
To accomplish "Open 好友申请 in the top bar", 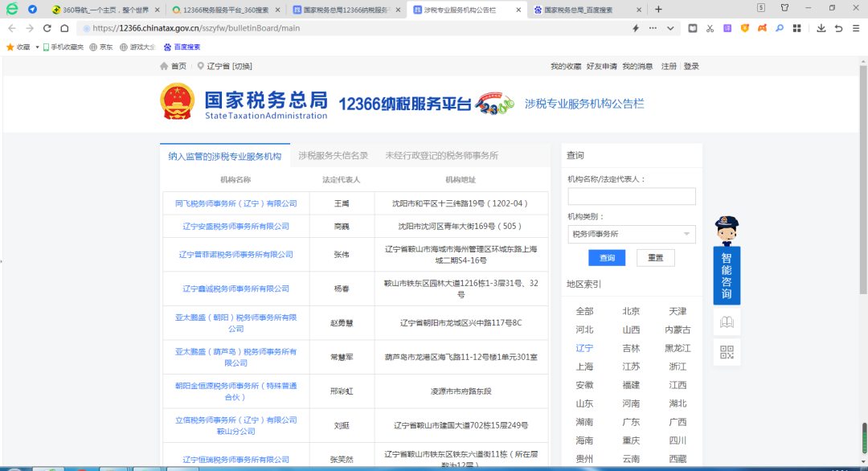I will tap(602, 67).
